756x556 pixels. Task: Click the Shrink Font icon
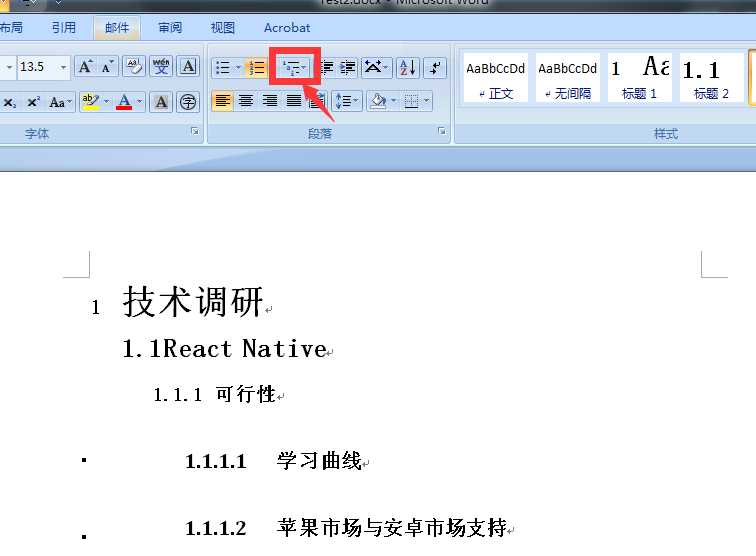107,67
